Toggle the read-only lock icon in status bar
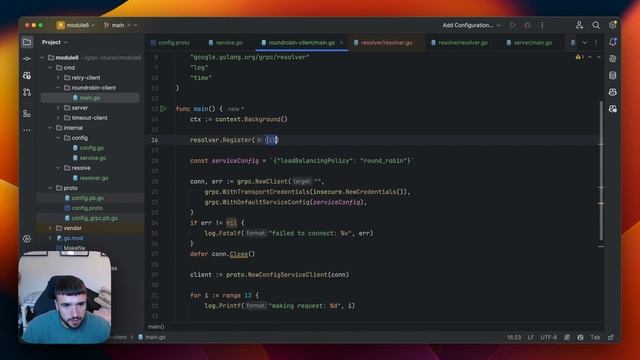The width and height of the screenshot is (640, 360). click(611, 338)
